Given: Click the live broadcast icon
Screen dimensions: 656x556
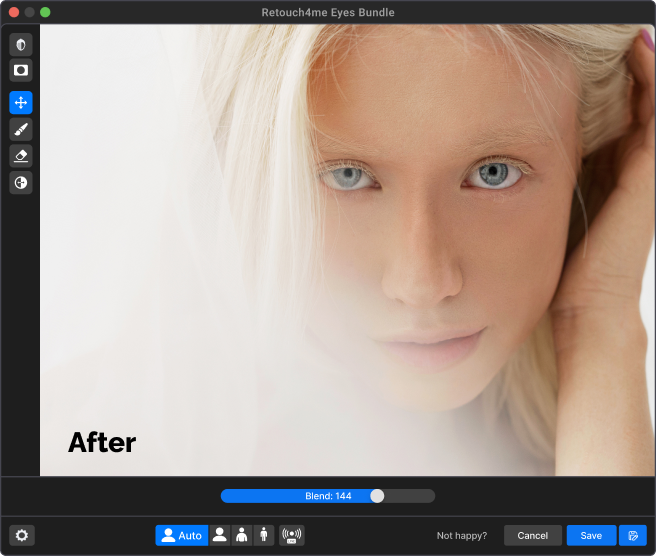Looking at the screenshot, I should pyautogui.click(x=292, y=536).
